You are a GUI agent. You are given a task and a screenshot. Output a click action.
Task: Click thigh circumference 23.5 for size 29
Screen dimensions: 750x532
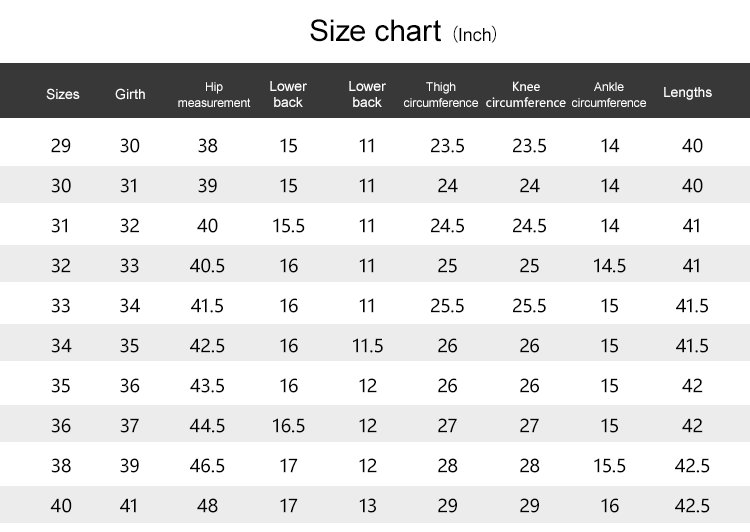tap(447, 146)
